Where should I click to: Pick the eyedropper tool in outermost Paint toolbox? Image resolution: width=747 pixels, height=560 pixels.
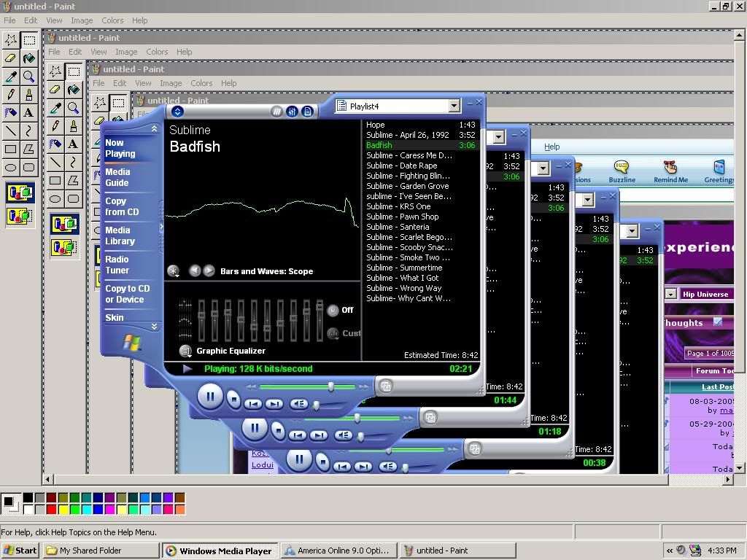tap(11, 77)
